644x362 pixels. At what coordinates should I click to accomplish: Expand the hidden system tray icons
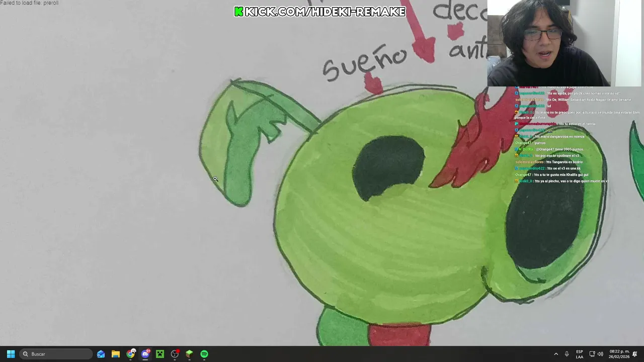tap(556, 354)
